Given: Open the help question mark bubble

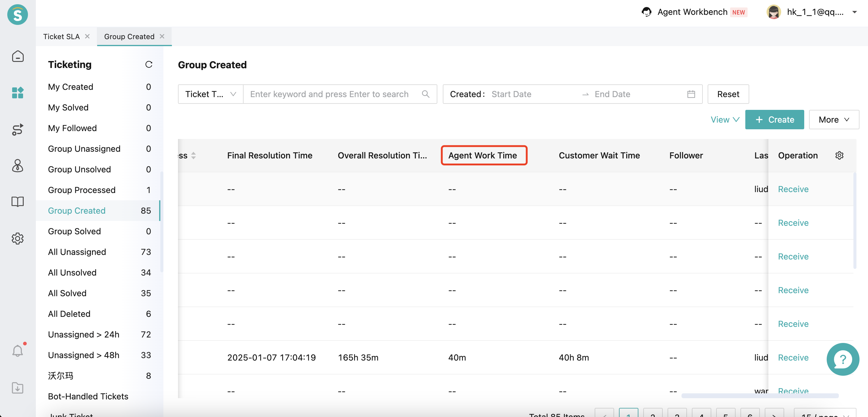Looking at the screenshot, I should 843,359.
